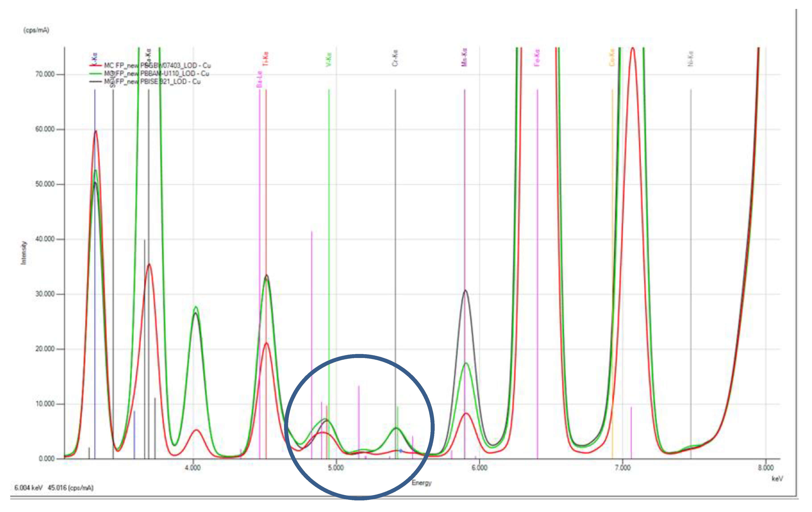The image size is (812, 512).
Task: Click the 70.000 y-axis tick label
Action: click(45, 74)
